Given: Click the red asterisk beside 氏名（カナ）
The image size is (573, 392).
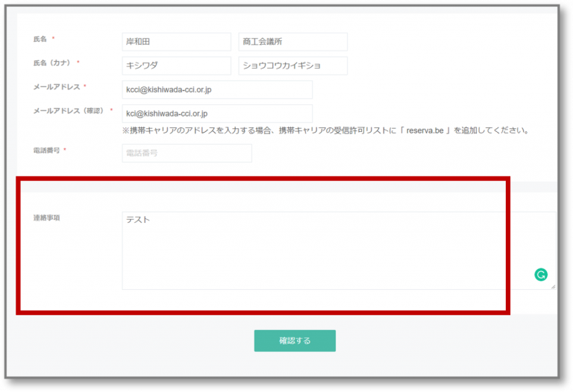Looking at the screenshot, I should click(x=78, y=63).
